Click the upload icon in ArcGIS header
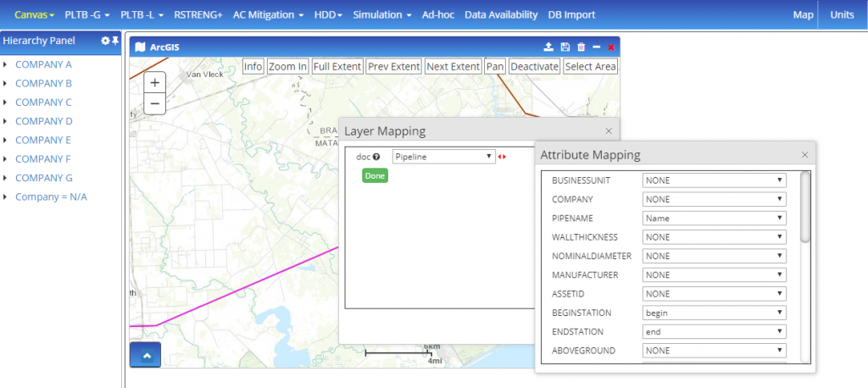Screen dimensions: 868x388 [548, 47]
